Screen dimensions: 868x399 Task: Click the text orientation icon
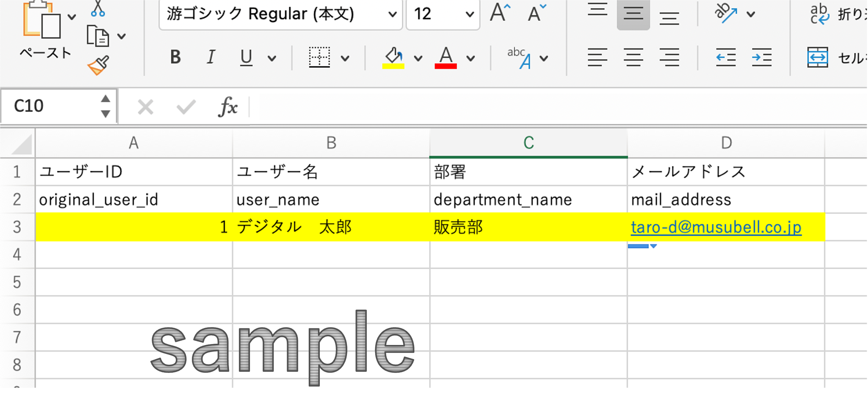(x=726, y=14)
